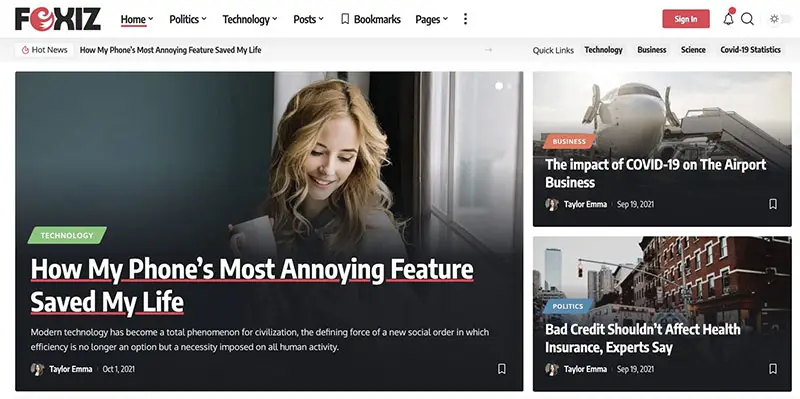The image size is (800, 399).
Task: Click author name Taylor Emma on main article
Action: [70, 369]
